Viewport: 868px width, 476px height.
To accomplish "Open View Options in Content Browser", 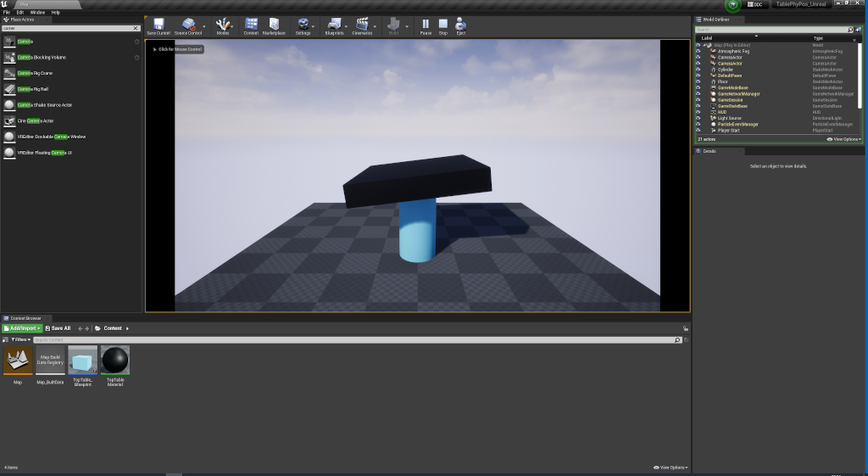I will [x=671, y=468].
